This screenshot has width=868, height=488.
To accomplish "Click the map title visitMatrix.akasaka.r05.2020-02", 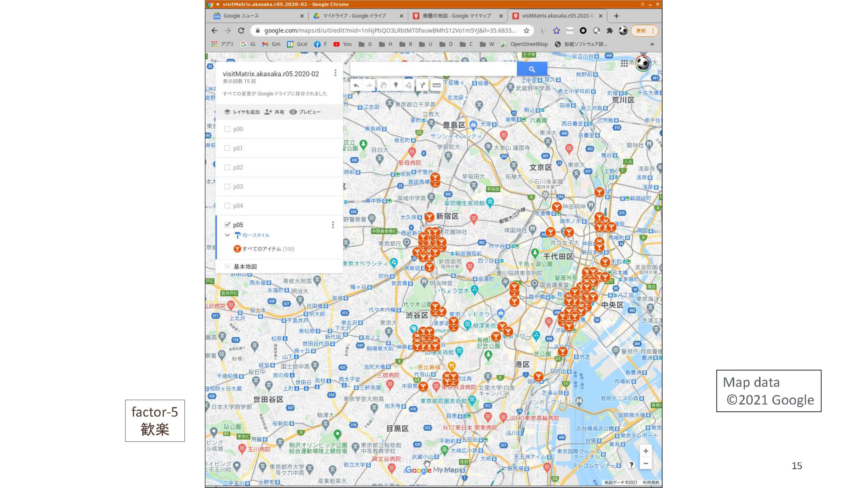I will [270, 74].
